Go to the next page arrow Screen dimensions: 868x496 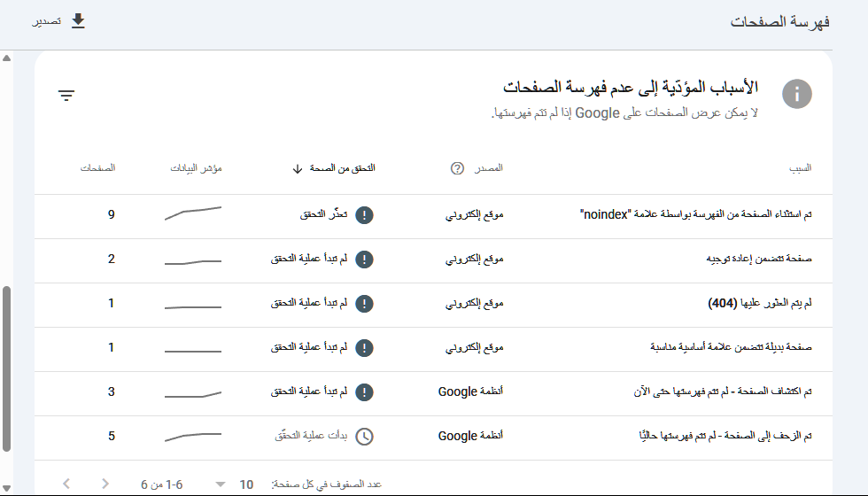pos(105,484)
